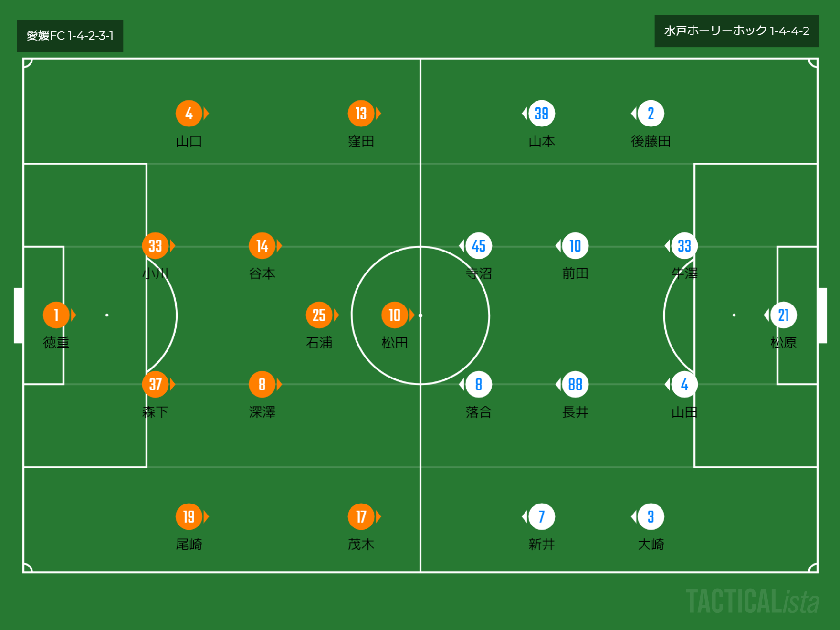Select white player 45 寺沼 marker
The image size is (840, 630).
point(479,246)
